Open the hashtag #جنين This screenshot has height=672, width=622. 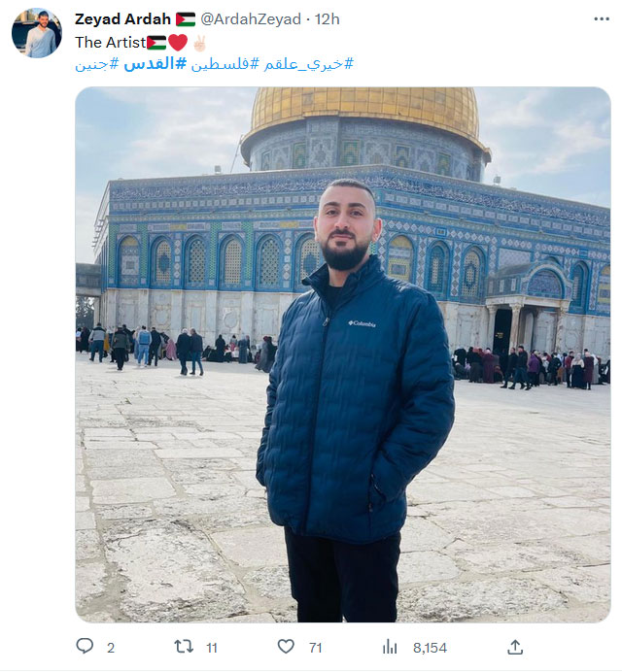point(97,64)
